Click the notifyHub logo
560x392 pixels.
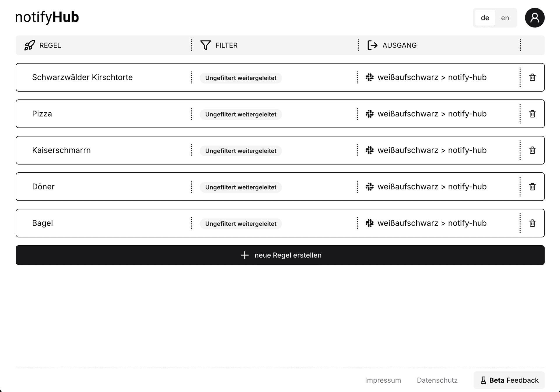pos(47,17)
